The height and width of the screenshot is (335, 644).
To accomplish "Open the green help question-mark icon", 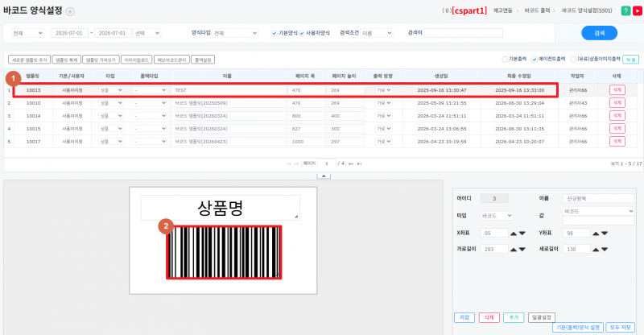I will tap(625, 11).
